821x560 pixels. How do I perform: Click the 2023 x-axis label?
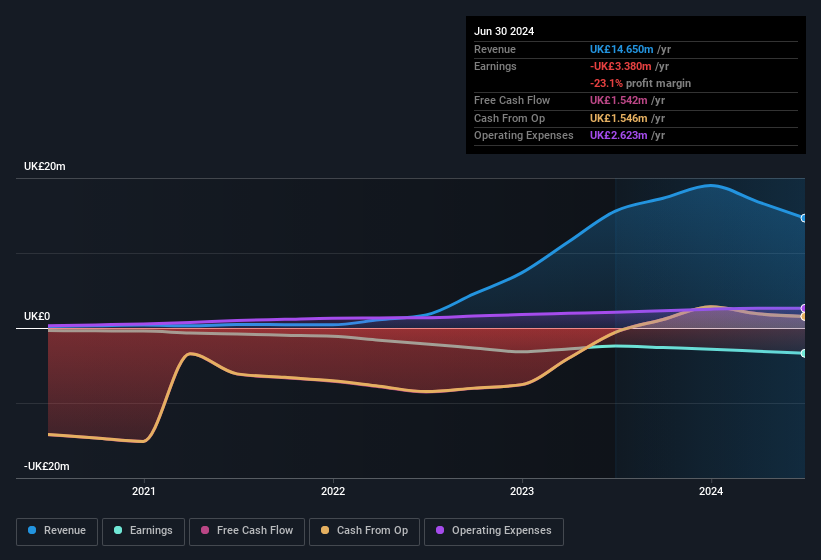point(522,491)
